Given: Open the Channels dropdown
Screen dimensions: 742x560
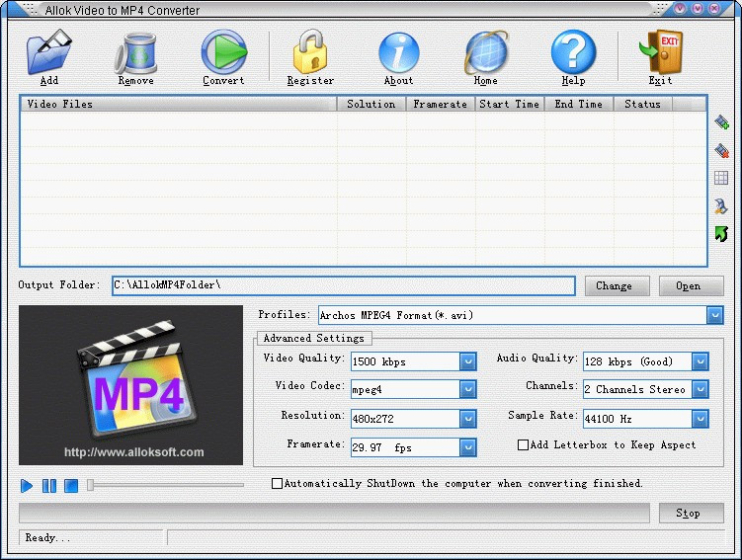Looking at the screenshot, I should [700, 389].
